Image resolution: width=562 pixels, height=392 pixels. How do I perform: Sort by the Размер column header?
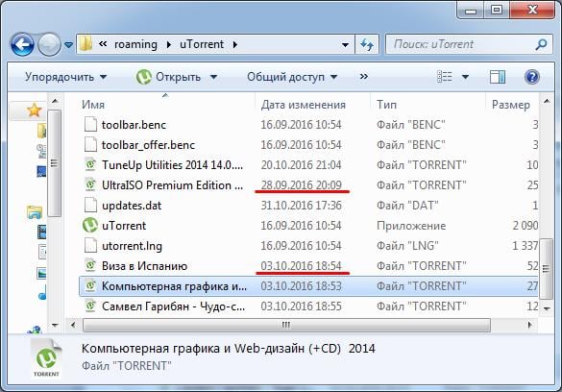tap(511, 105)
